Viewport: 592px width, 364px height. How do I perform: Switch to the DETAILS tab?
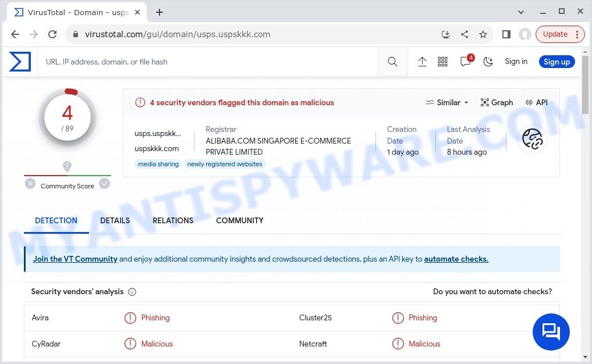[115, 220]
